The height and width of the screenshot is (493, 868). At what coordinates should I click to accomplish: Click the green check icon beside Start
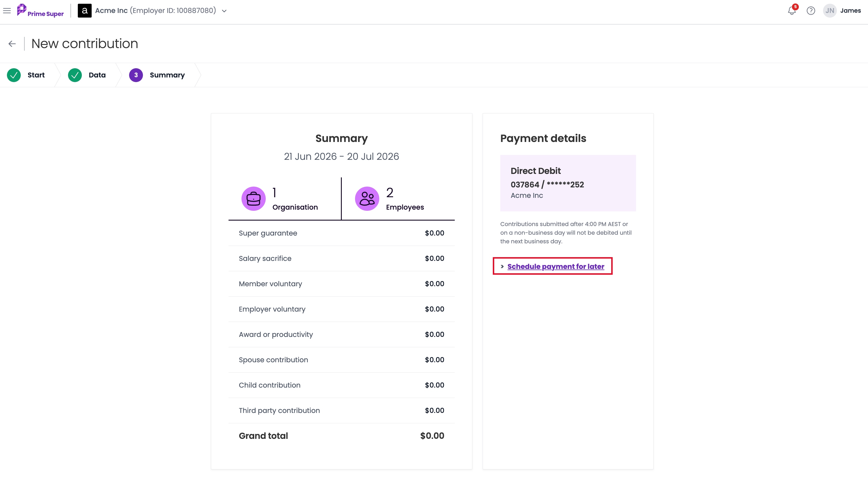pos(14,75)
